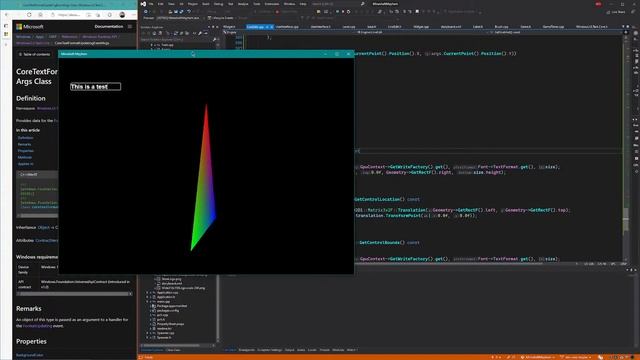Image resolution: width=640 pixels, height=360 pixels.
Task: Click the docs page horizontal scrollbar
Action: [x=74, y=293]
